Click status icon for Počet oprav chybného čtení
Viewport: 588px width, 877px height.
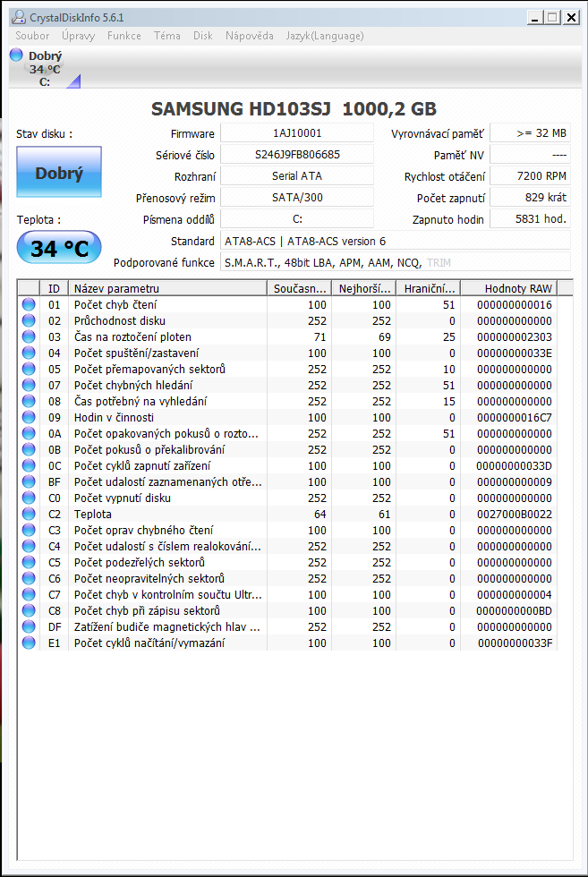click(29, 530)
